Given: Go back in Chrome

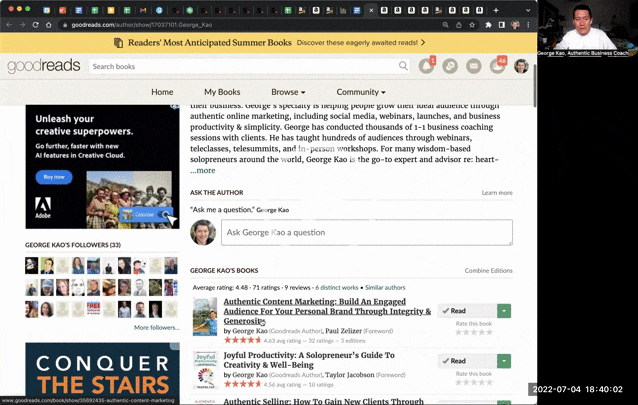Looking at the screenshot, I should point(9,25).
